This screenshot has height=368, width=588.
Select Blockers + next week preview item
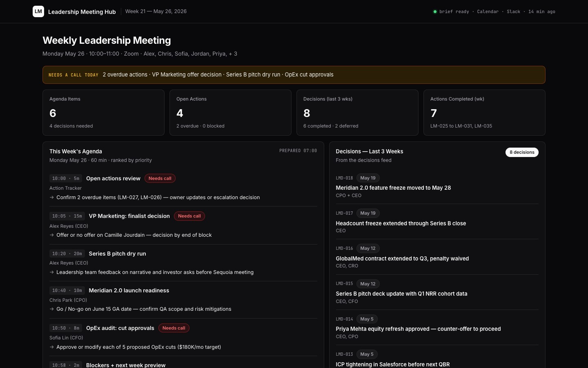coord(126,365)
